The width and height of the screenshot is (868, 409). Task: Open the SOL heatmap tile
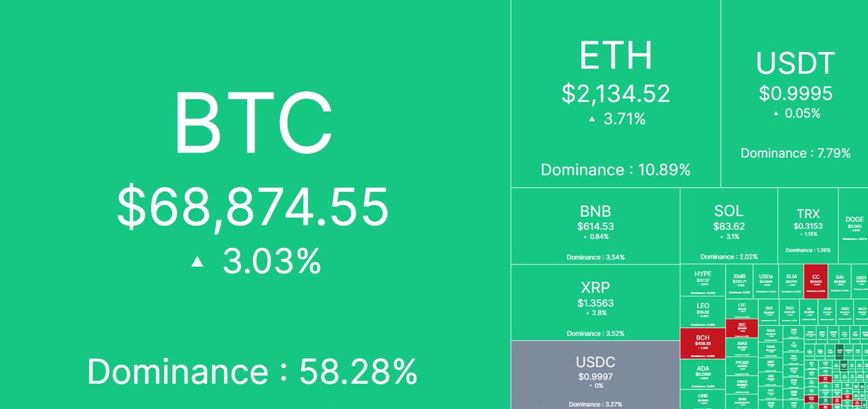(728, 225)
